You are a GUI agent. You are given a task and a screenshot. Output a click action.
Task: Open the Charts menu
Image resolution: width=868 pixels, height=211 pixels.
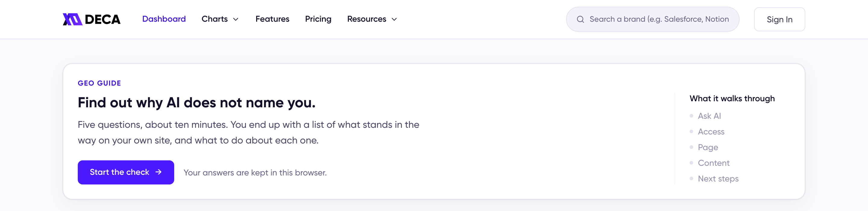coord(220,19)
